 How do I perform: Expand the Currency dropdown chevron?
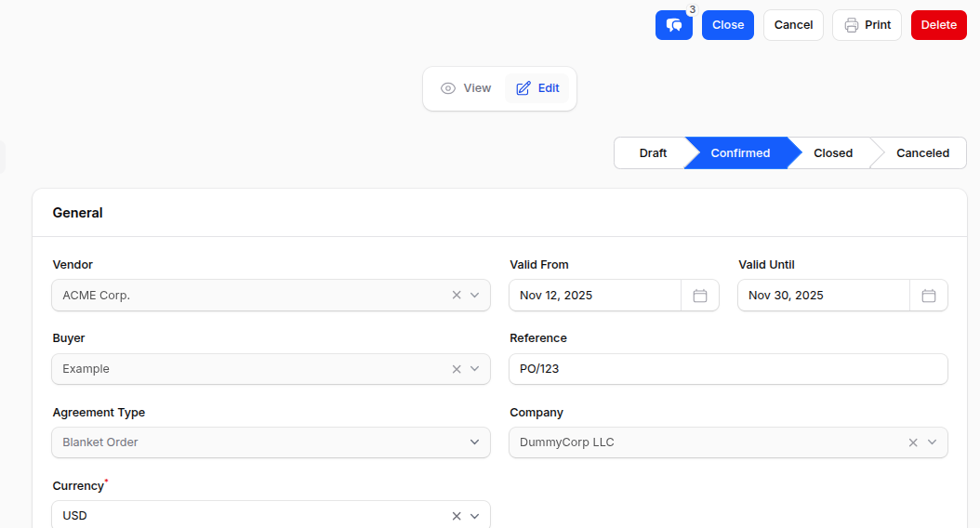475,516
